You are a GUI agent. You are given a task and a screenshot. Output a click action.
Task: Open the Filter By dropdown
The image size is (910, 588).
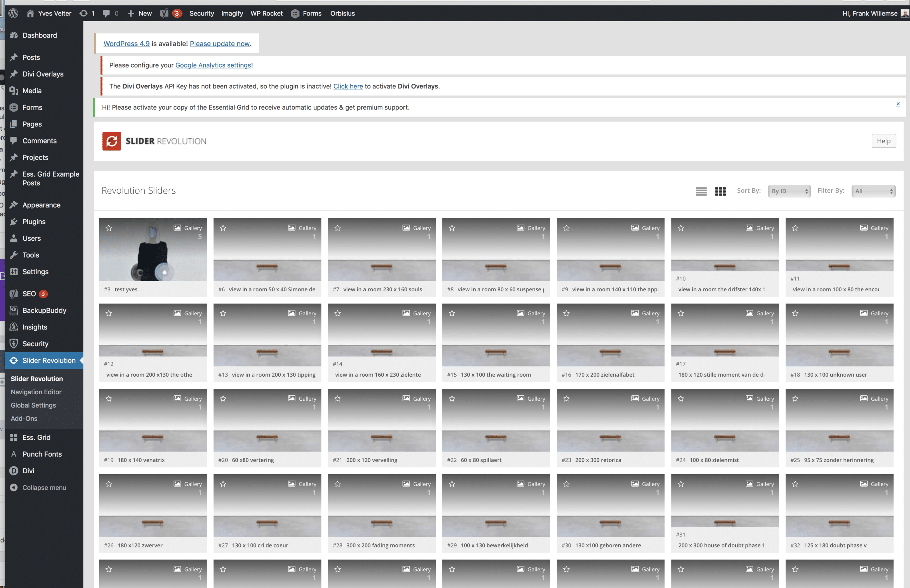(x=873, y=191)
